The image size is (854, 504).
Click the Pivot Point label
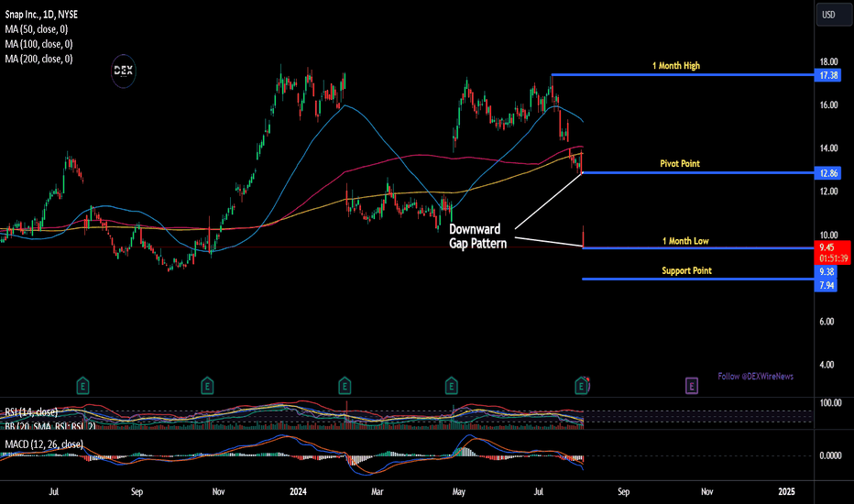coord(680,163)
